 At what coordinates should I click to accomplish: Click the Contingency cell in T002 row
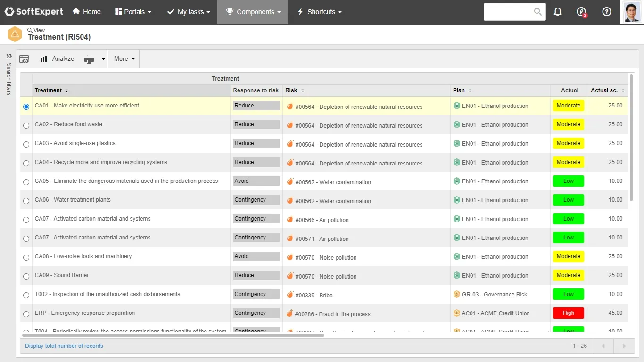(x=256, y=294)
